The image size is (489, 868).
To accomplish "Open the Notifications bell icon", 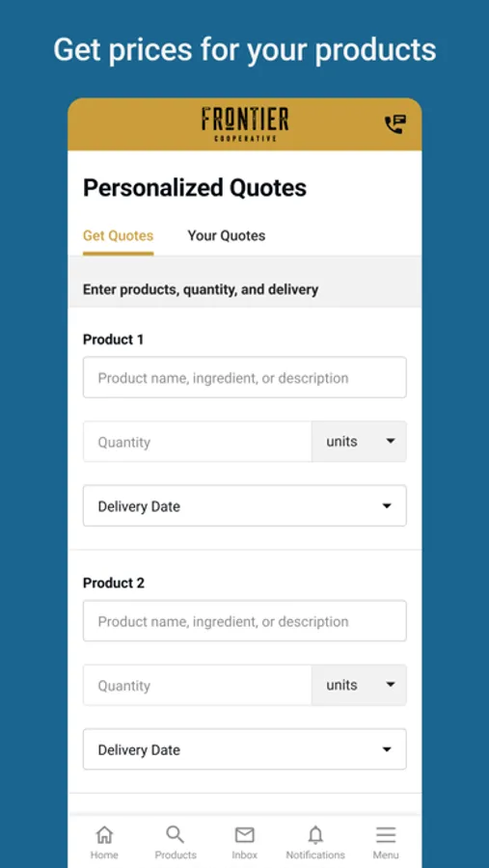I will point(315,834).
